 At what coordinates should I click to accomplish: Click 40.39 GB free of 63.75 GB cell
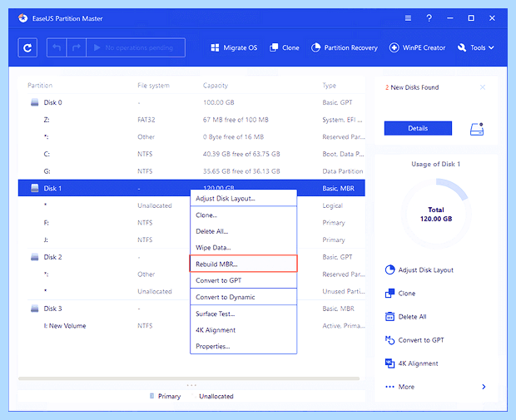point(241,154)
